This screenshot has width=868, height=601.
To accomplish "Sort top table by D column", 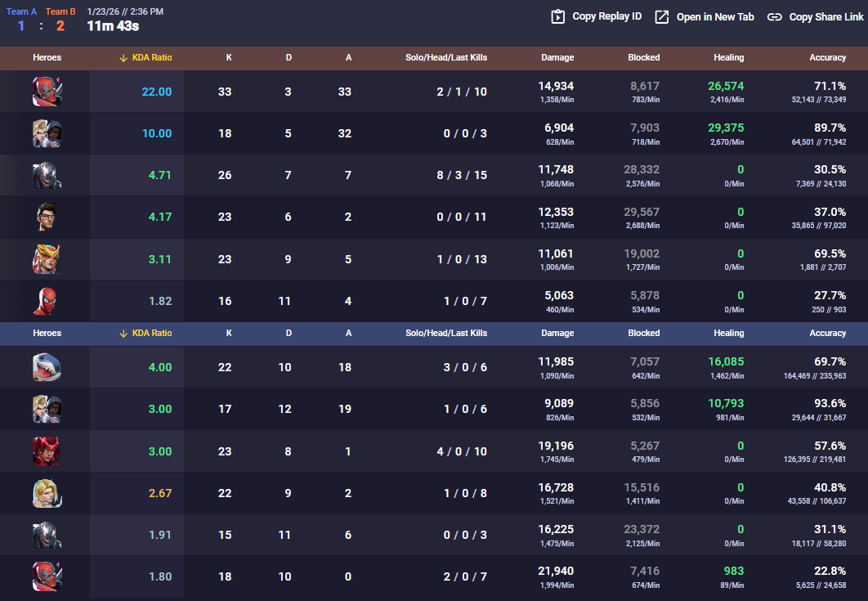I will tap(289, 57).
